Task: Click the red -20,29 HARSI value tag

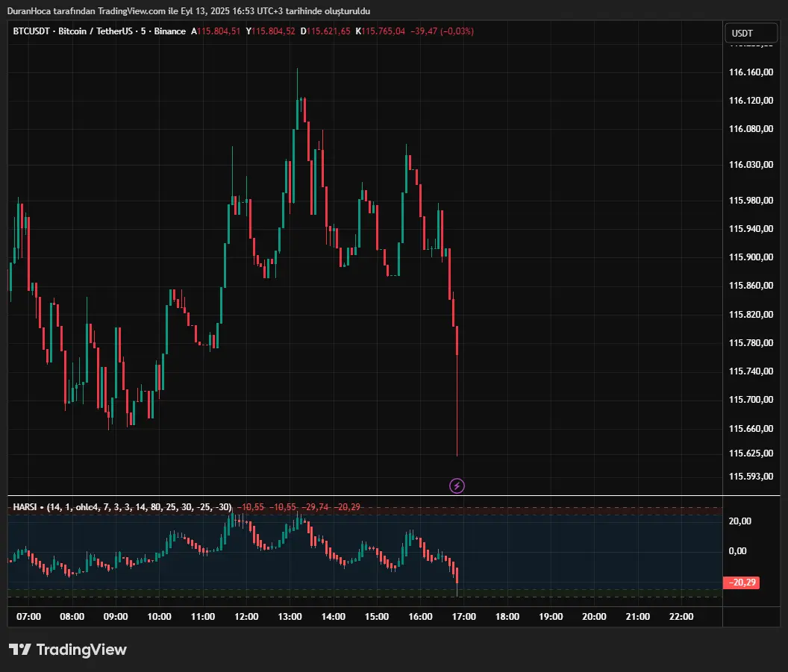Action: pos(741,582)
